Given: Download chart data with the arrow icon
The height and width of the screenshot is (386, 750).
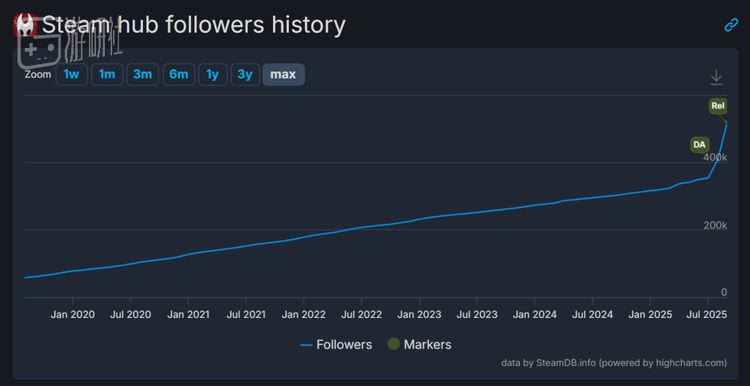Looking at the screenshot, I should (716, 77).
